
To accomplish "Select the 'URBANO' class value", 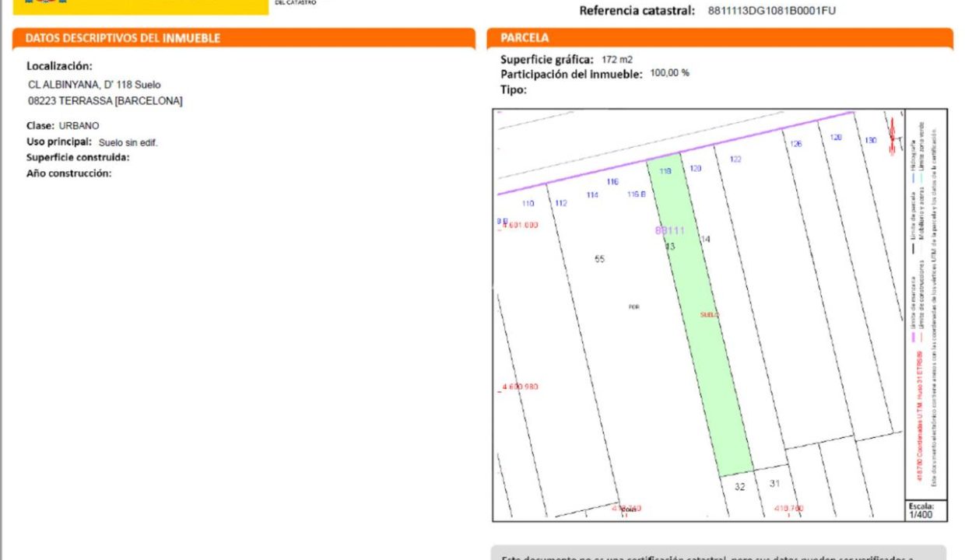I will pyautogui.click(x=79, y=125).
